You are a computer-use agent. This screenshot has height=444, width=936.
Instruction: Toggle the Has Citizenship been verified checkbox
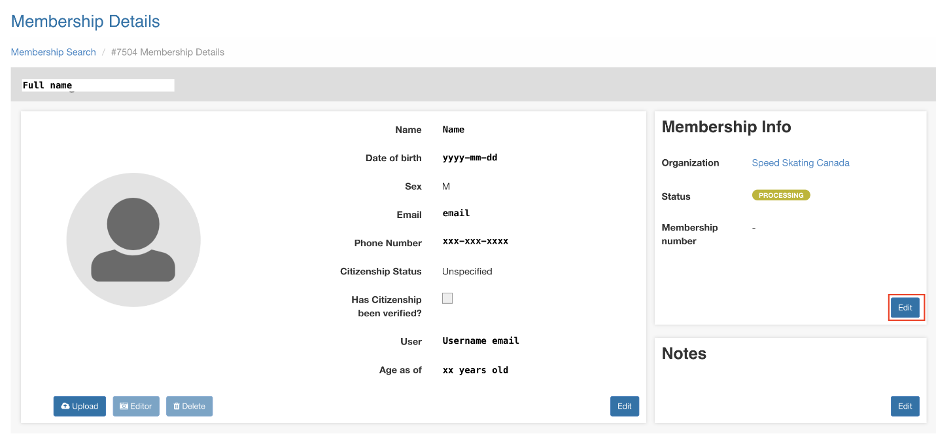448,298
